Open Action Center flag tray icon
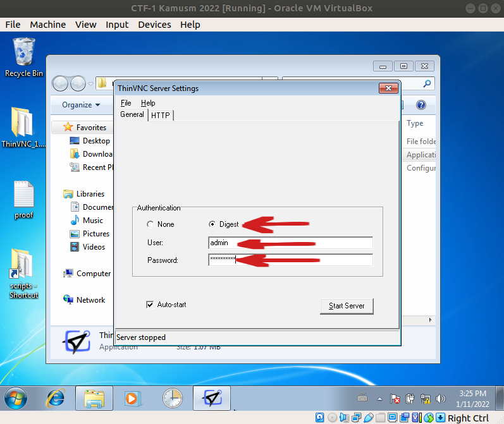 (x=395, y=399)
